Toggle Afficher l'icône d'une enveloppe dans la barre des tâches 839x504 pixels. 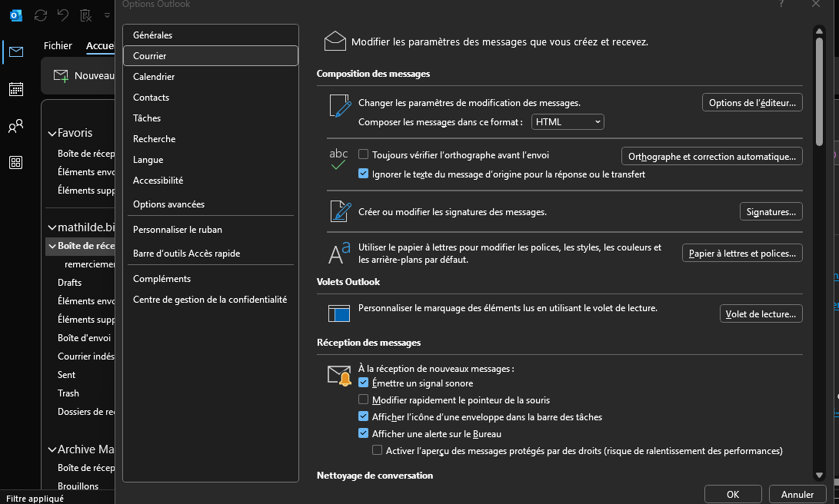pos(363,416)
